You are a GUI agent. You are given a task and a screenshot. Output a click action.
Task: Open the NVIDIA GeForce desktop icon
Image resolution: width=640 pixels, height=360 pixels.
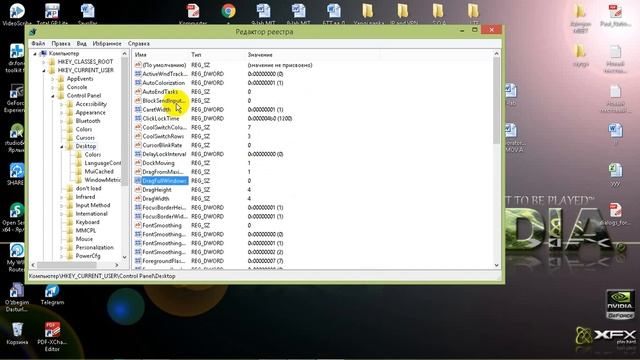[620, 304]
